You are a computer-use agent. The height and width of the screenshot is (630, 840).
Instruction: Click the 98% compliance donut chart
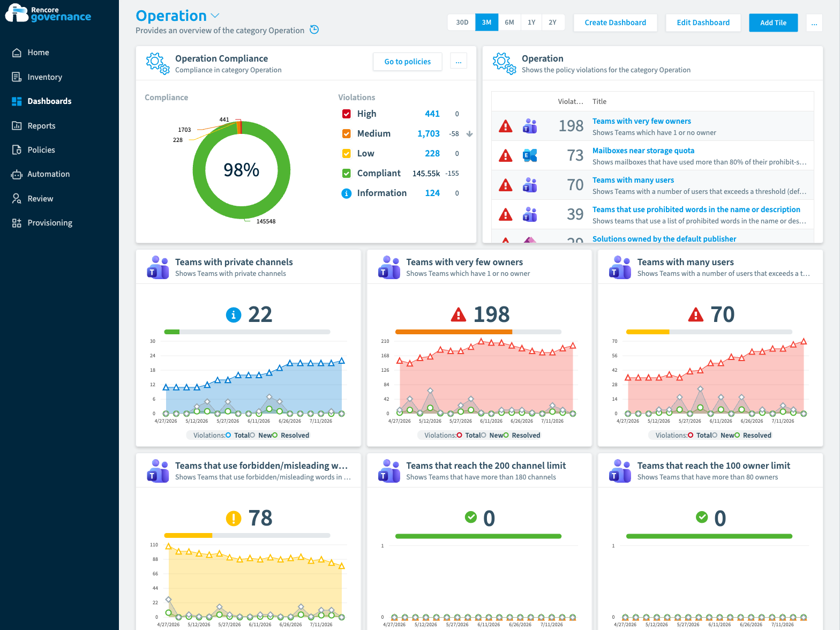(x=241, y=170)
